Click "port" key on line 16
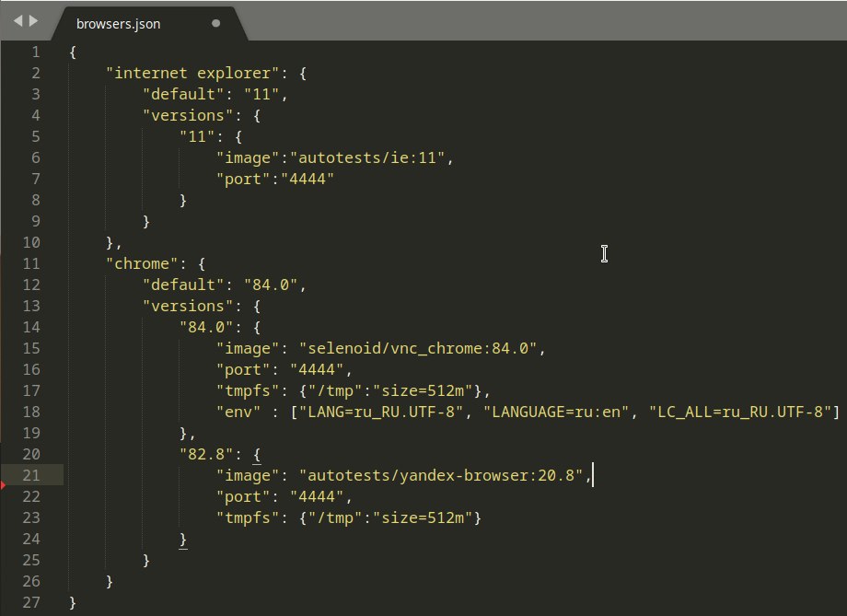 242,369
